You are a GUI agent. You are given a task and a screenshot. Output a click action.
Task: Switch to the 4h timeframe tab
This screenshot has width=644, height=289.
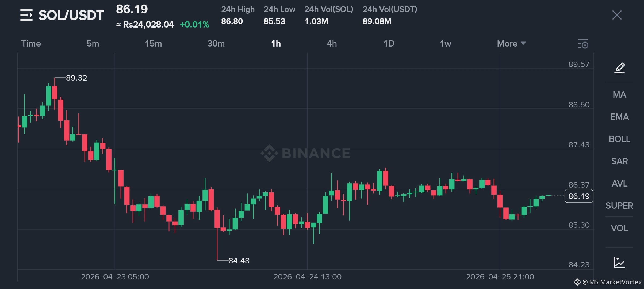[332, 44]
